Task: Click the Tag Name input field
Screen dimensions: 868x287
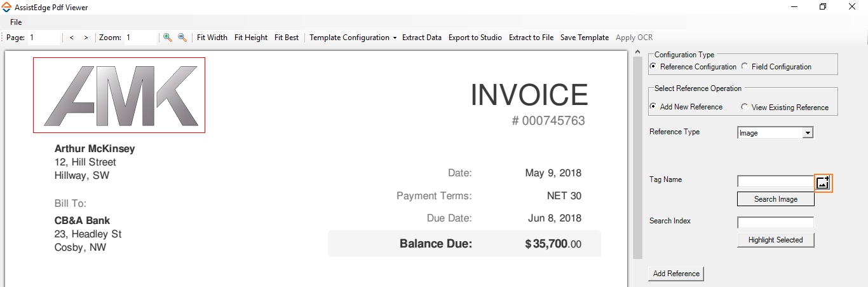Action: pyautogui.click(x=775, y=181)
